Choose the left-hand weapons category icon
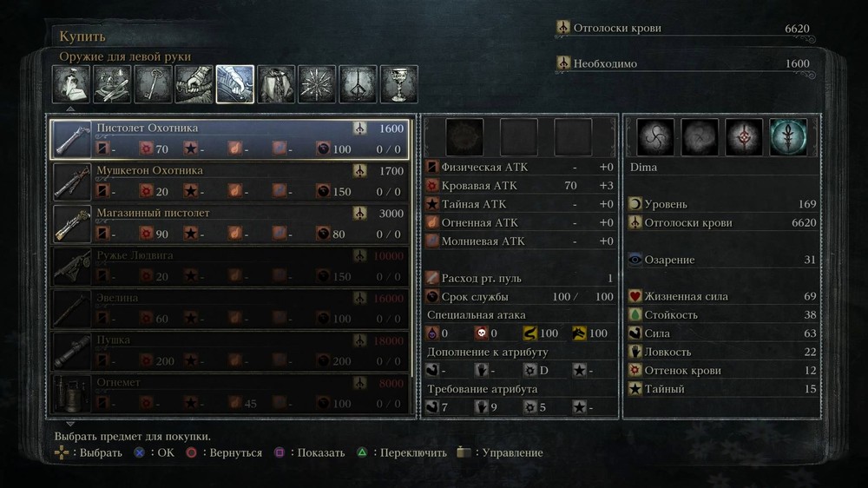 click(234, 84)
